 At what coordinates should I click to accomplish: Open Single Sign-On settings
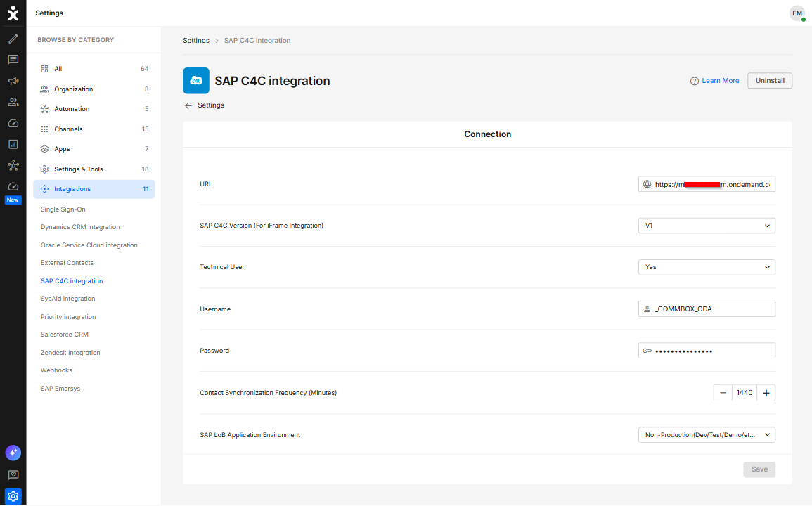[x=63, y=209]
